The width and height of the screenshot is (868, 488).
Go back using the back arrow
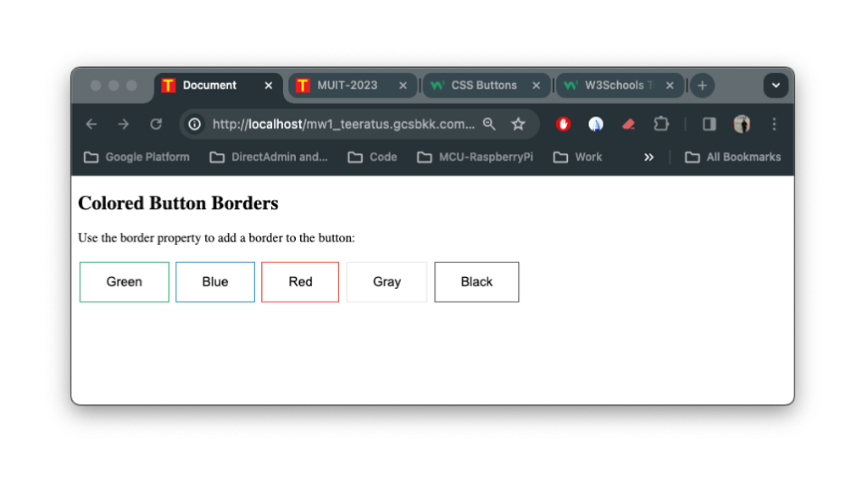[92, 125]
